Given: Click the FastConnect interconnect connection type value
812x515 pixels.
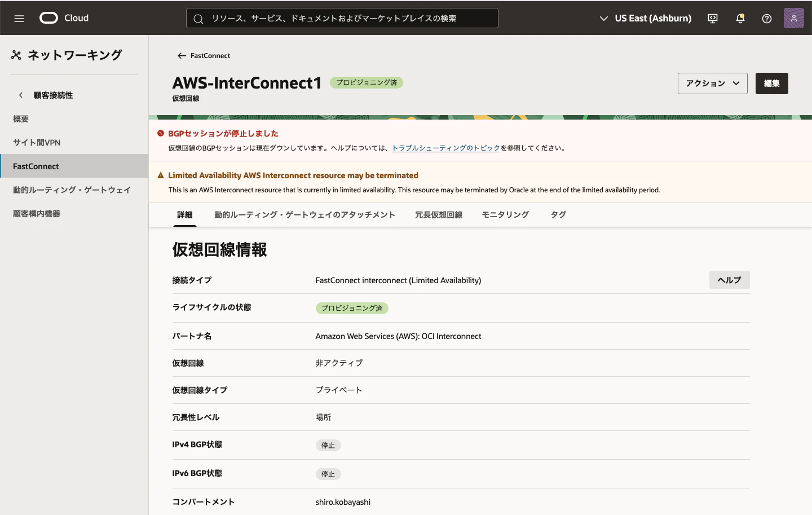Looking at the screenshot, I should coord(398,280).
